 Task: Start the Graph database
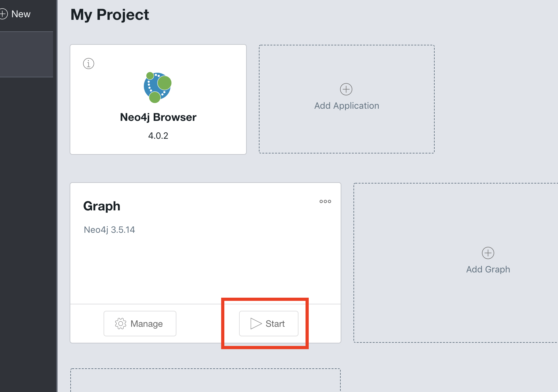point(269,324)
